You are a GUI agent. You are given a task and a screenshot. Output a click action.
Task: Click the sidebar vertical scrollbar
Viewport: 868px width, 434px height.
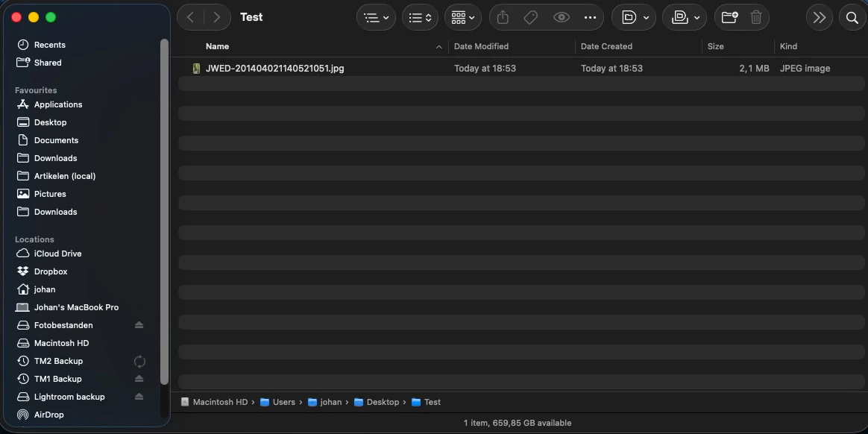point(164,212)
